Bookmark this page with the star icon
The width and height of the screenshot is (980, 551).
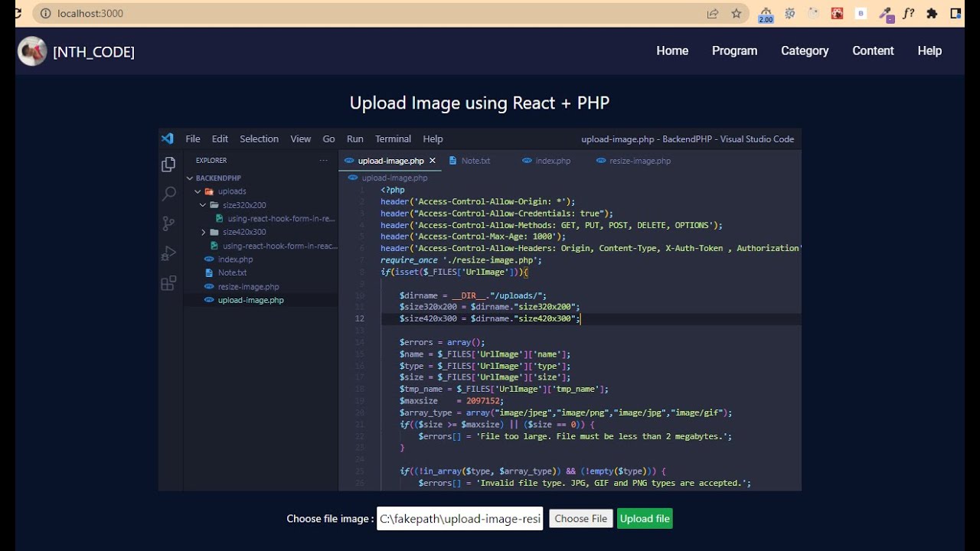point(737,13)
